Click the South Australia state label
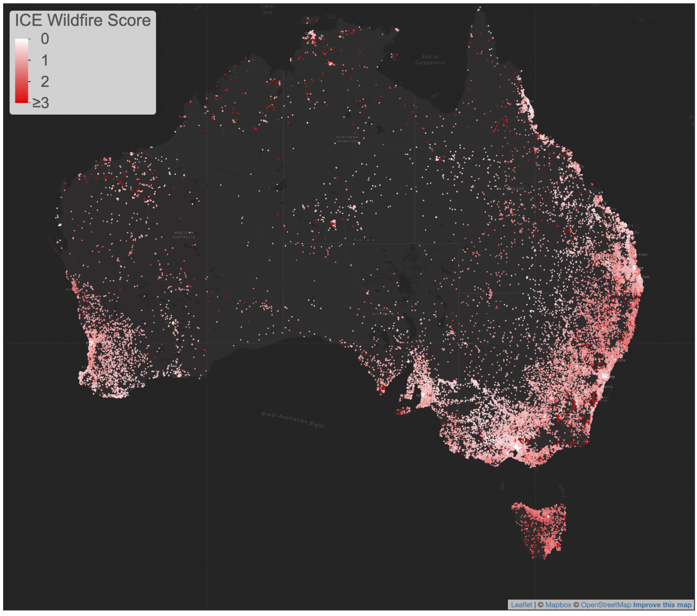Viewport: 697px width, 616px height. coord(383,312)
